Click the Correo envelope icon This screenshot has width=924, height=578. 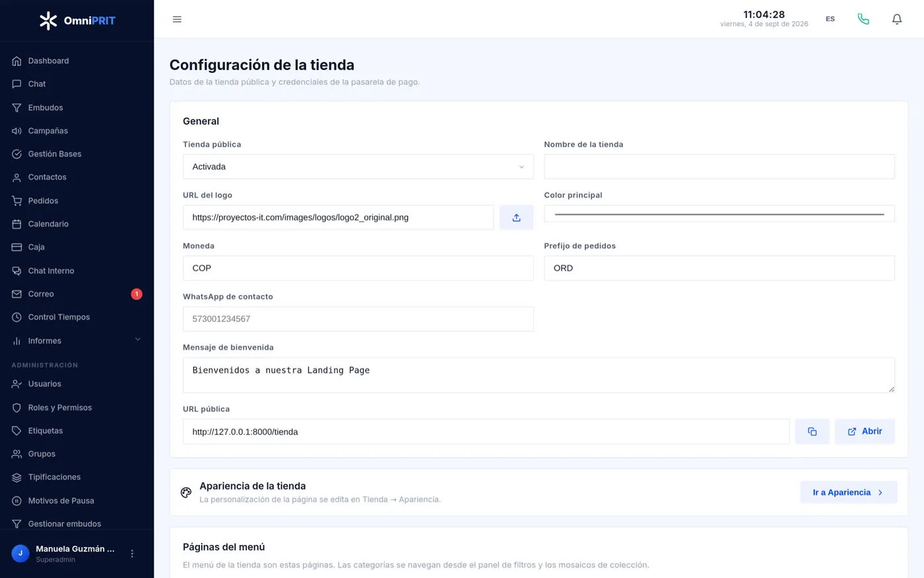tap(17, 294)
